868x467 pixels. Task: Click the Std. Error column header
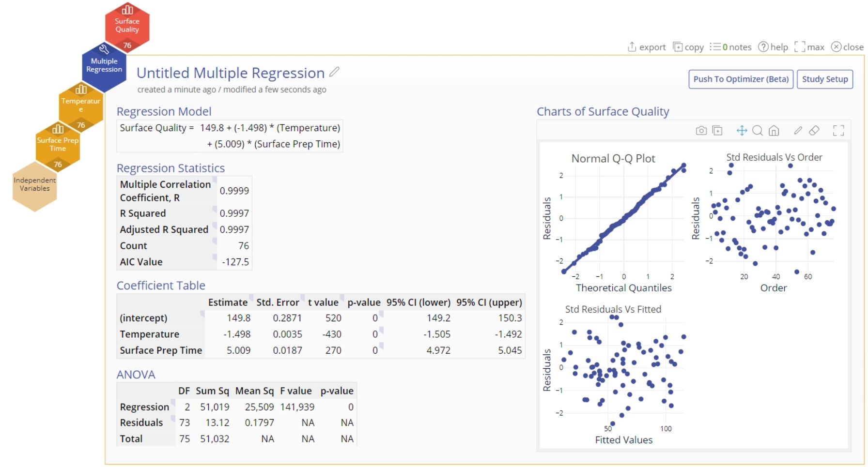[278, 302]
